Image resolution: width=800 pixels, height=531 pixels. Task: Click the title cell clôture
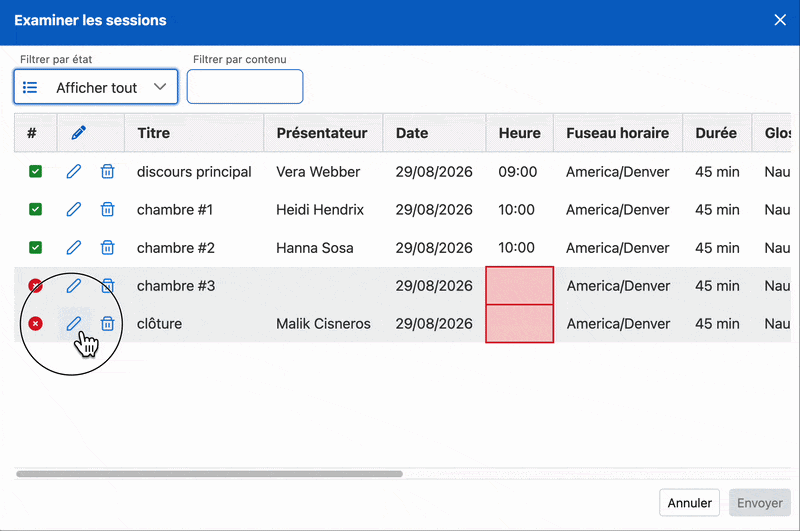coord(159,324)
